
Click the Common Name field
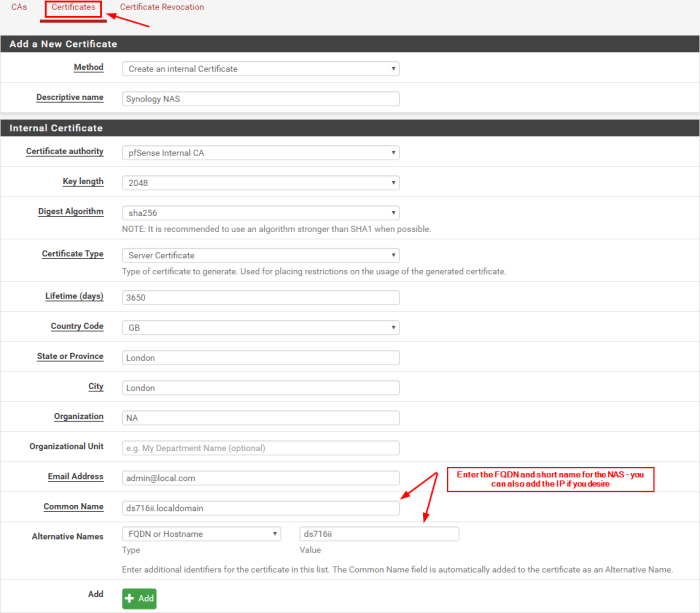[x=260, y=508]
